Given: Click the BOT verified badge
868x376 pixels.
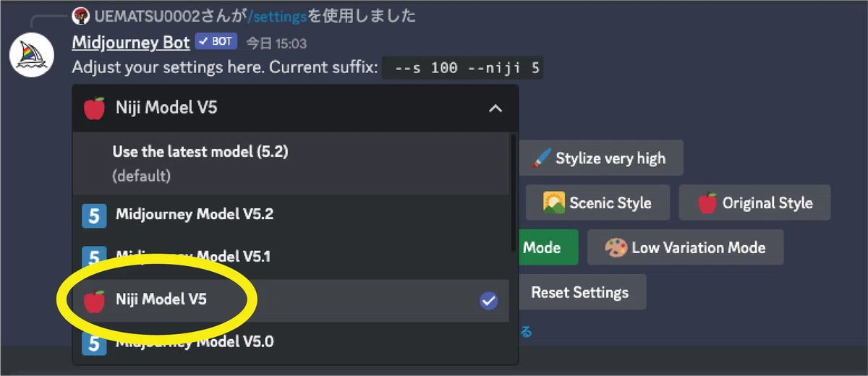Looking at the screenshot, I should [x=216, y=42].
